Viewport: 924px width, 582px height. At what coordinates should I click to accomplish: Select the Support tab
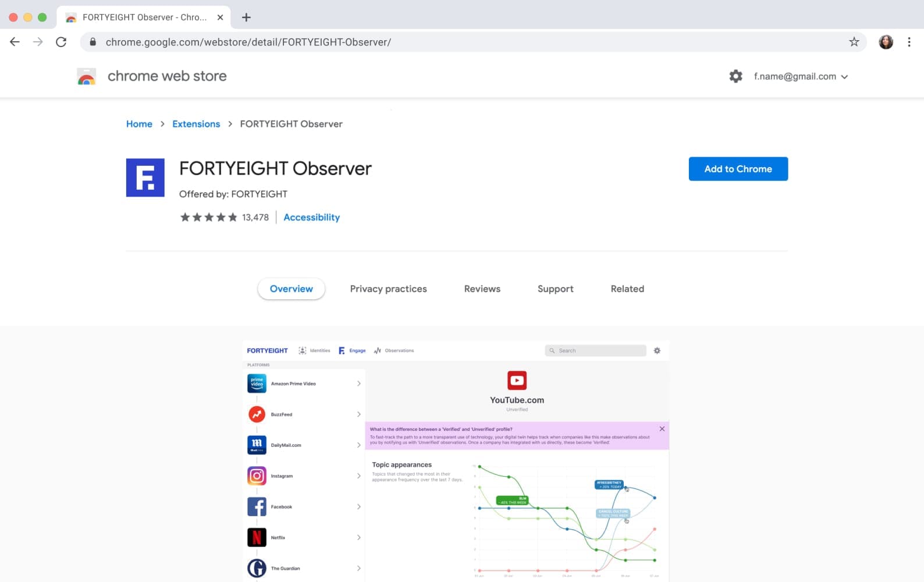coord(555,289)
